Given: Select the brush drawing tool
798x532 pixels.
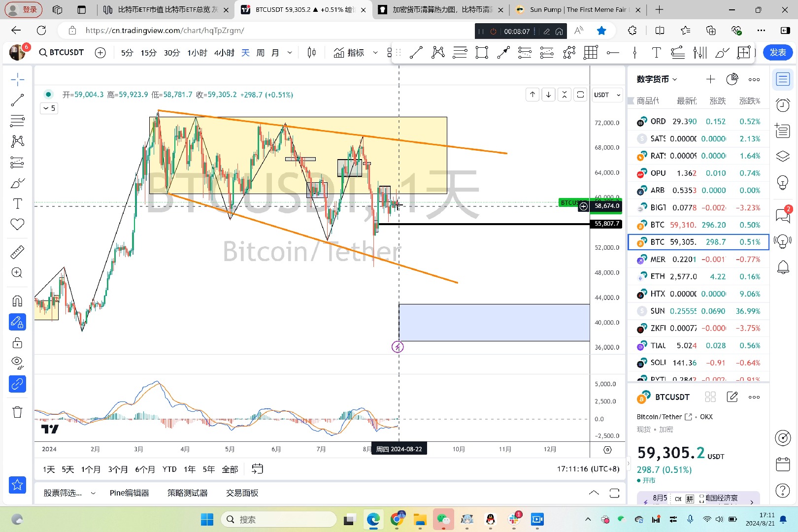Looking at the screenshot, I should pos(17,183).
